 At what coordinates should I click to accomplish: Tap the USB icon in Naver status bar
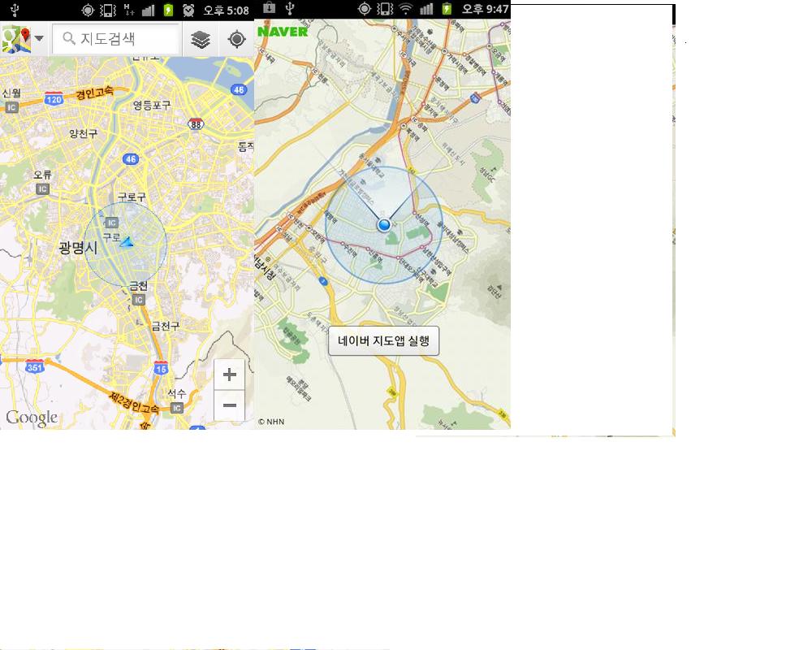pyautogui.click(x=290, y=8)
